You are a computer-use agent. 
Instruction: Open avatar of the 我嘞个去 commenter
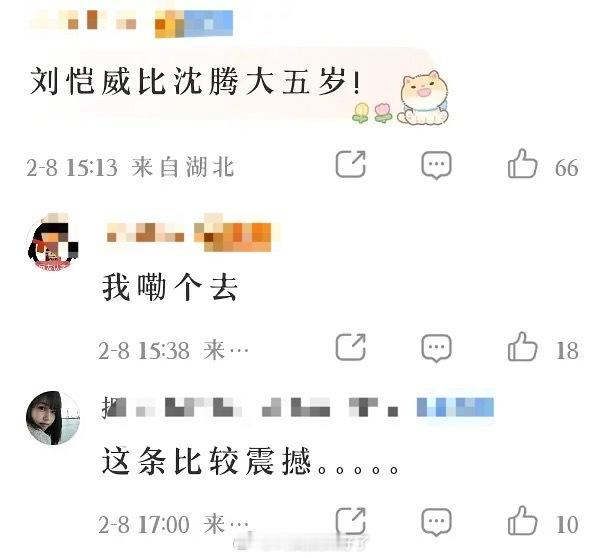[53, 242]
